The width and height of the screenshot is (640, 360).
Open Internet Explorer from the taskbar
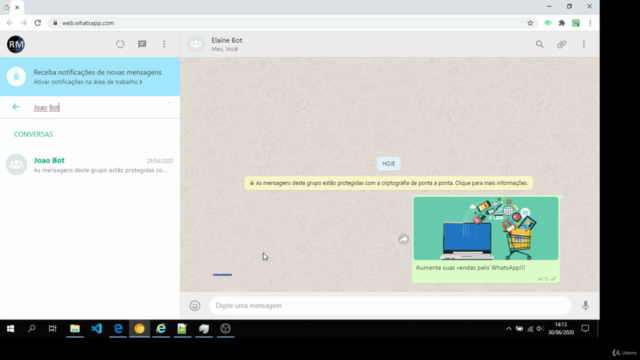161,329
